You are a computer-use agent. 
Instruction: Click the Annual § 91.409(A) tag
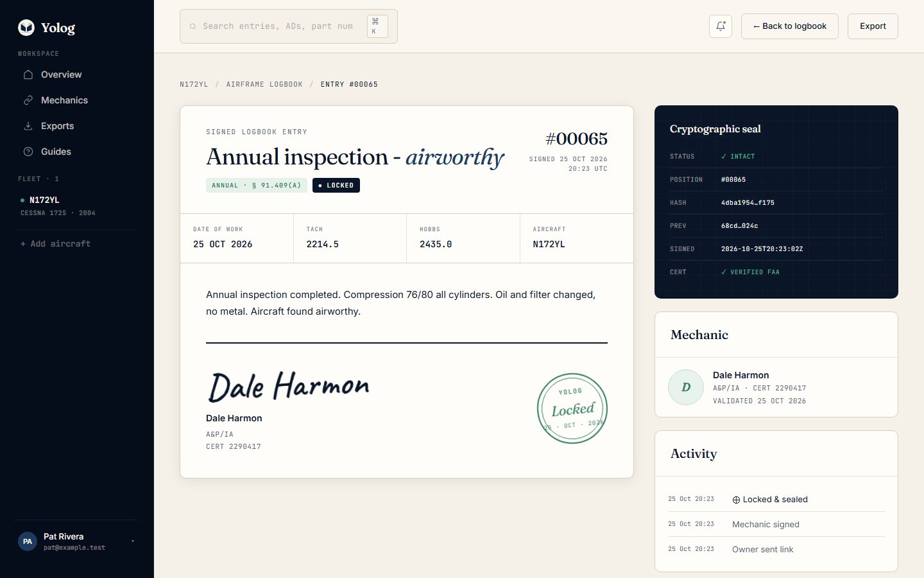tap(257, 185)
